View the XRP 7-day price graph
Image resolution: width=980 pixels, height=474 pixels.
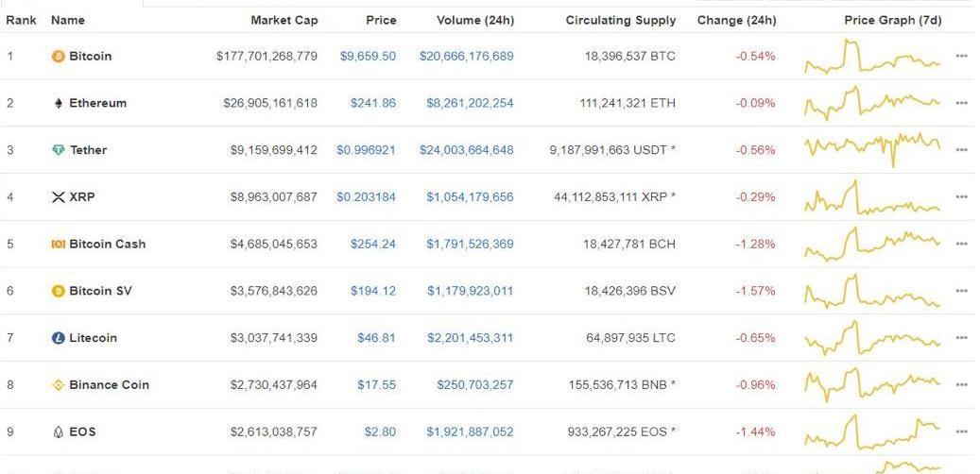point(871,197)
